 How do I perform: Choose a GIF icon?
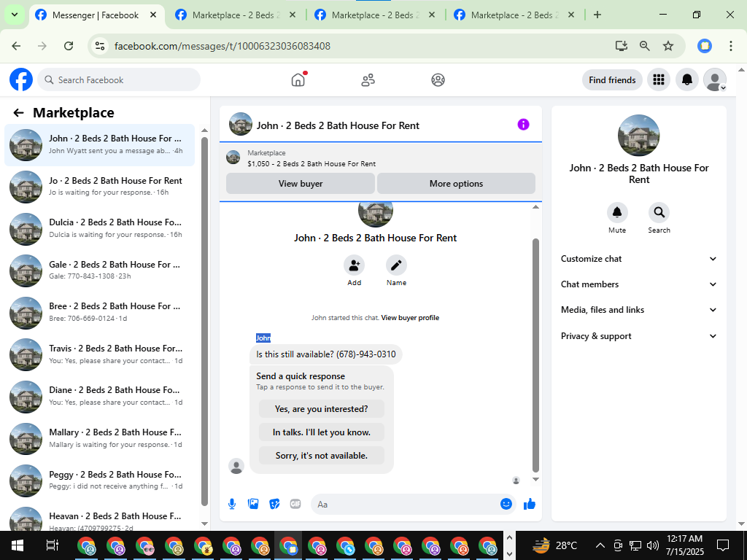(x=295, y=505)
